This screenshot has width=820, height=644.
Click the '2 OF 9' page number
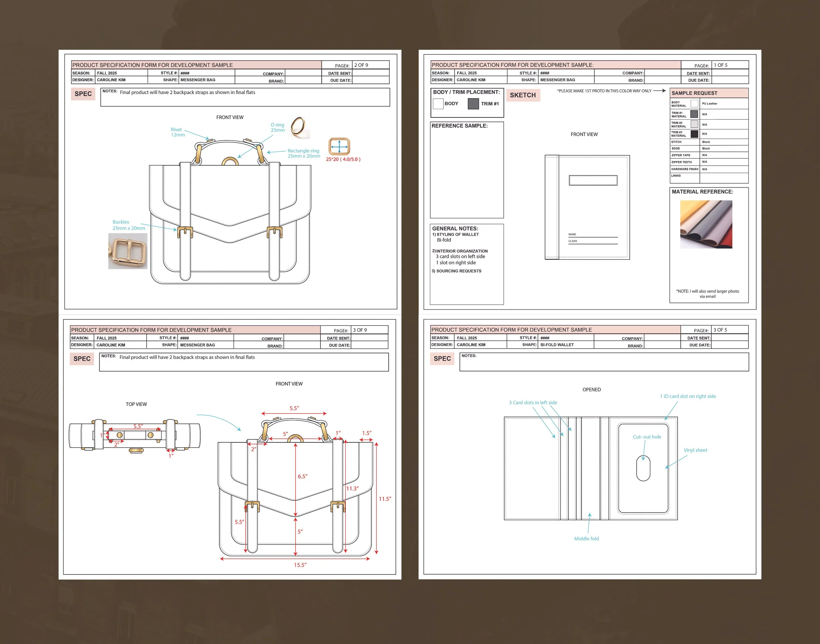pyautogui.click(x=361, y=65)
